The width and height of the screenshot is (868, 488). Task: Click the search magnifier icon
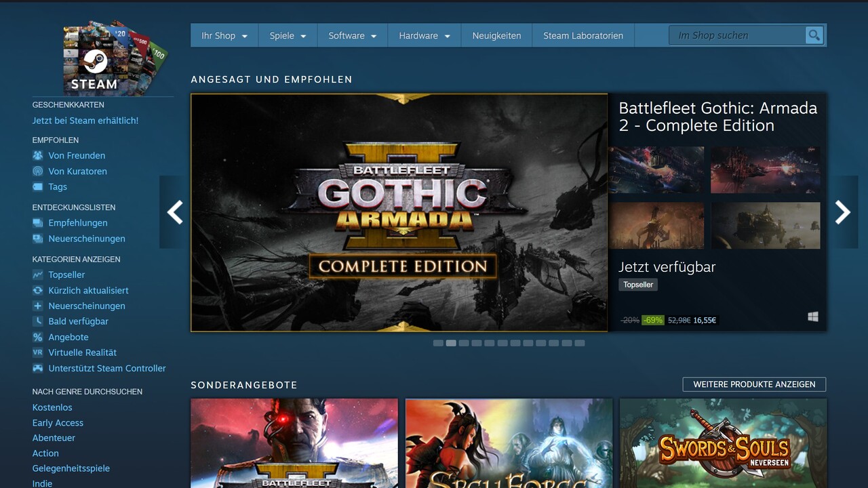click(814, 35)
